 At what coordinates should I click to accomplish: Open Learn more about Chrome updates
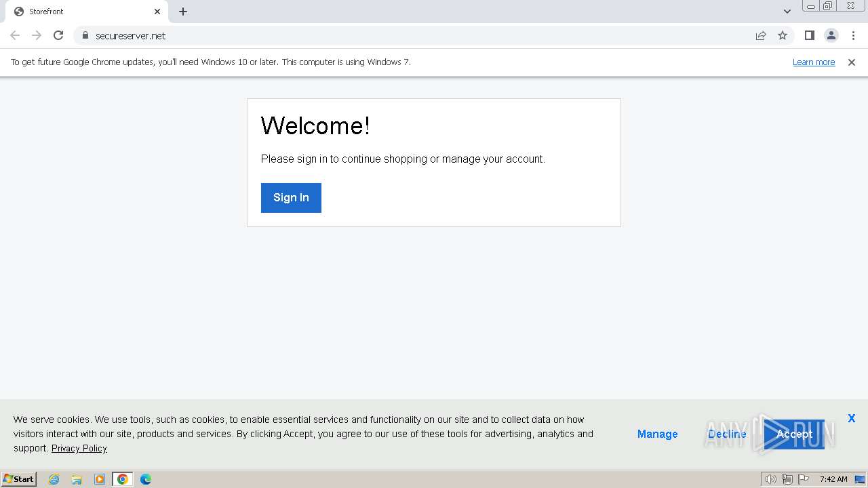click(814, 62)
